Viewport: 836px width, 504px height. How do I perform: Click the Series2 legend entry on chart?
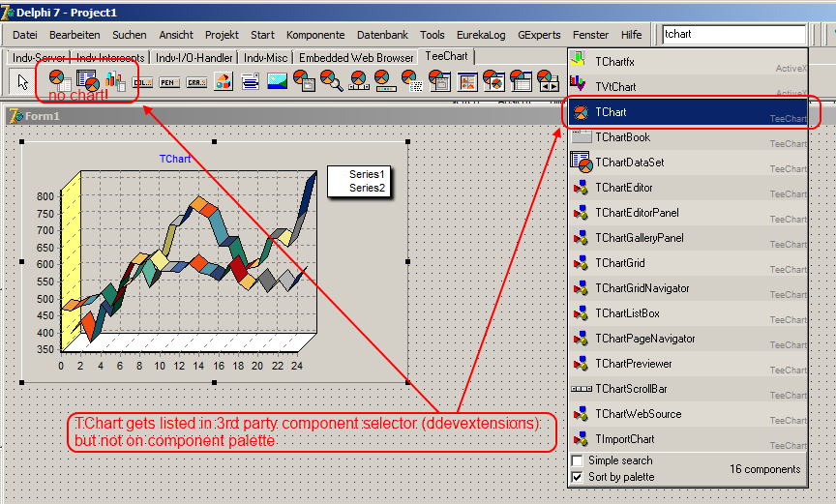367,188
